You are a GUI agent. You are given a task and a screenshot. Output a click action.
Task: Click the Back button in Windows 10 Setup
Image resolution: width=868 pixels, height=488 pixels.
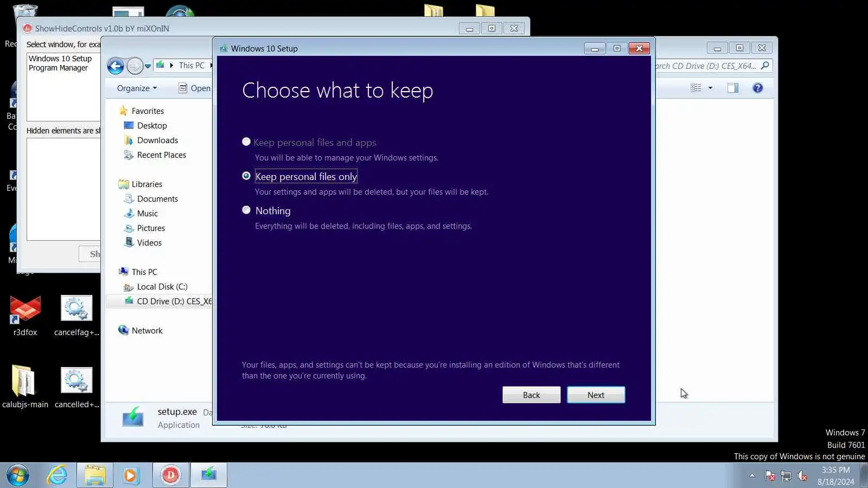click(x=531, y=395)
